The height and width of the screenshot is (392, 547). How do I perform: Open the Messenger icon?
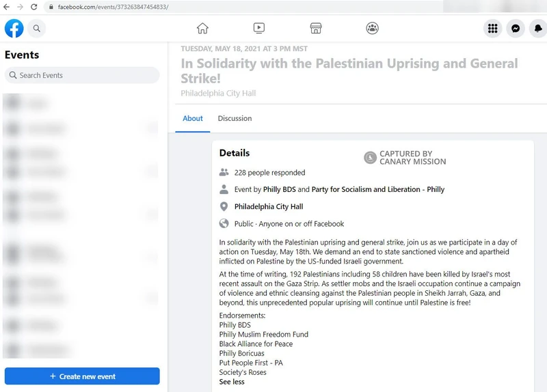(516, 29)
